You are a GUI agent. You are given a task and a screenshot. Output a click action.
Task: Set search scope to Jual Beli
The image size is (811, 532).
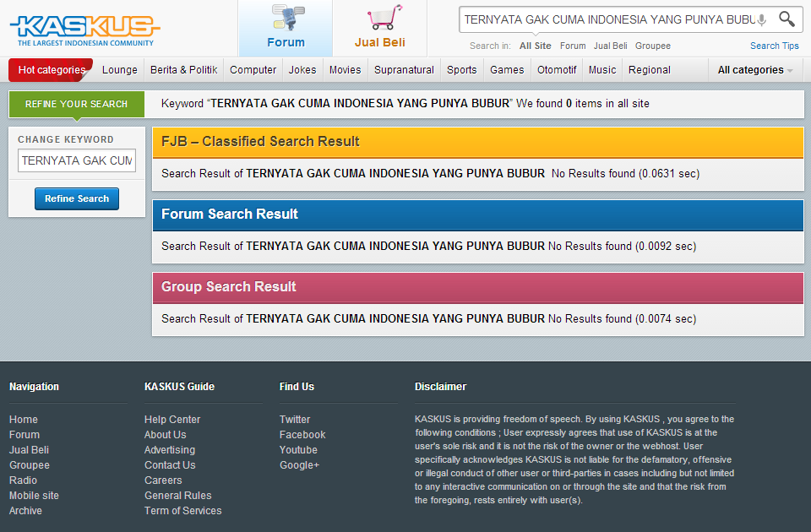[x=610, y=46]
